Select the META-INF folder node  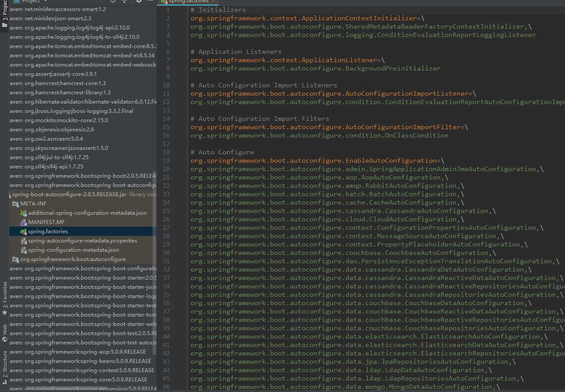click(34, 204)
